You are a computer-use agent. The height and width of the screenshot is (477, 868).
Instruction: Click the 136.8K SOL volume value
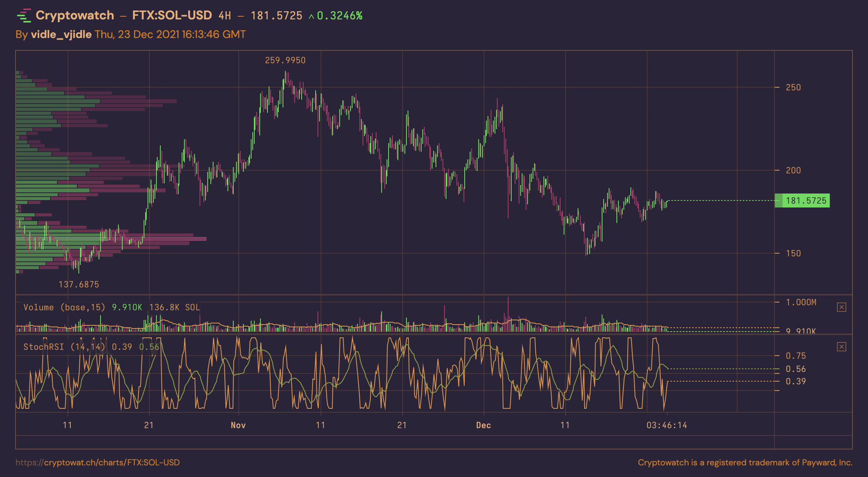175,307
